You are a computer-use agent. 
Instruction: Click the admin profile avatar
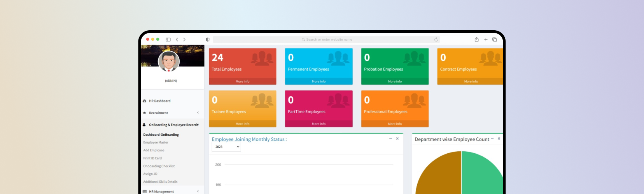tap(169, 61)
